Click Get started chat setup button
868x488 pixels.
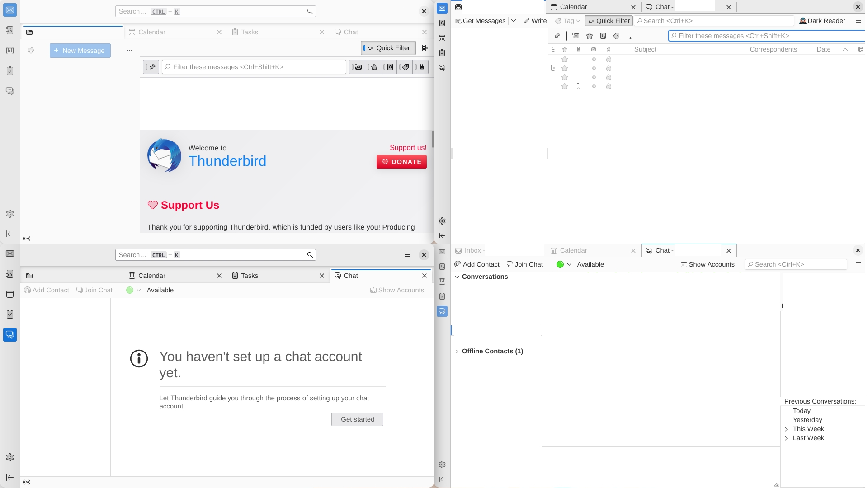(x=357, y=419)
